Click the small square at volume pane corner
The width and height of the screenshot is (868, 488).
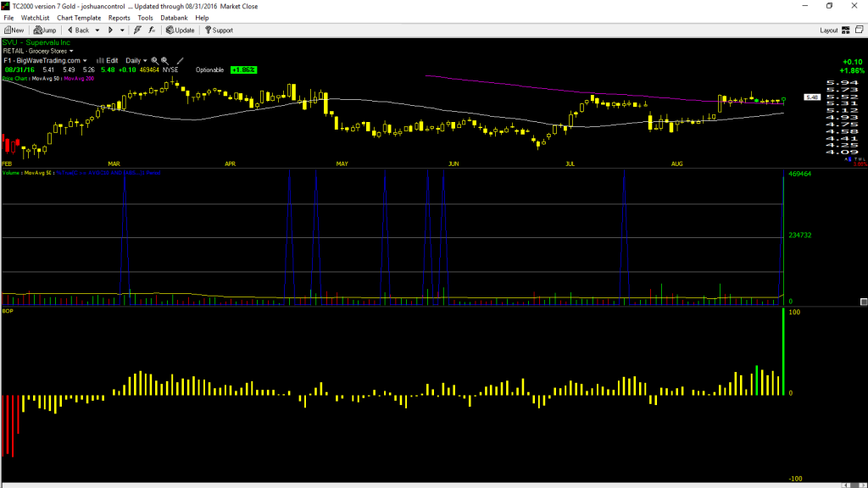tap(864, 302)
